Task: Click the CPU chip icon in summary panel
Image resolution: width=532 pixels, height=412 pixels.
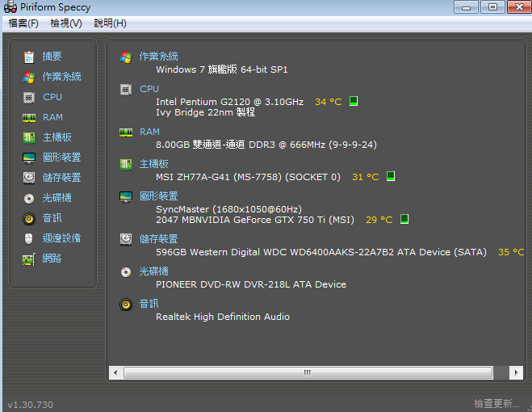Action: 126,90
